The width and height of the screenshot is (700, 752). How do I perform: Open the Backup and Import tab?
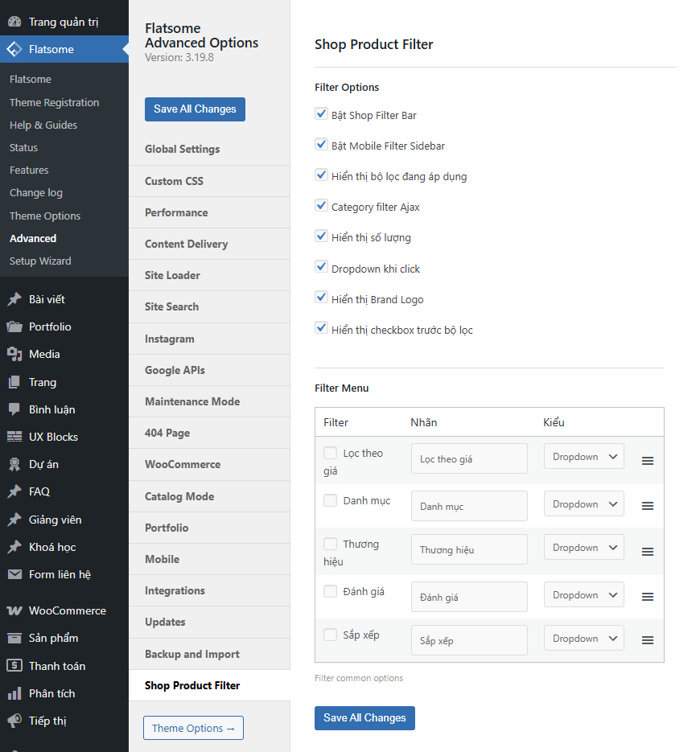click(x=209, y=654)
